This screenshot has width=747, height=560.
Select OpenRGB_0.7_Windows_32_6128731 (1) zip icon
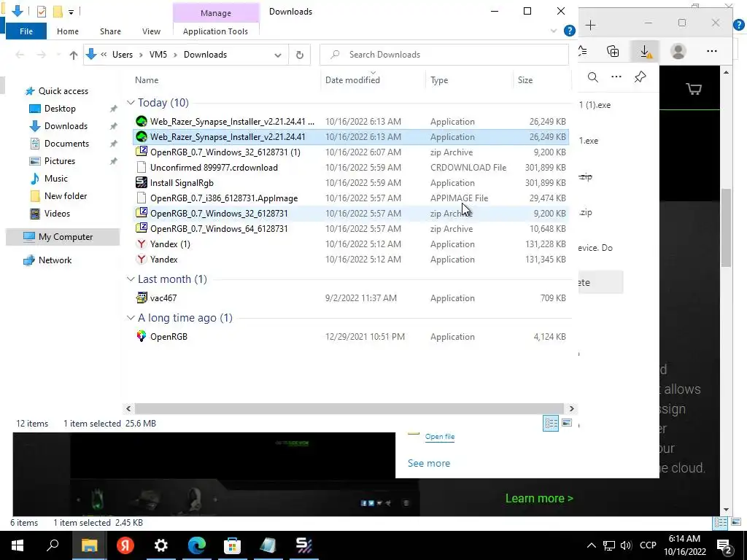(x=141, y=152)
